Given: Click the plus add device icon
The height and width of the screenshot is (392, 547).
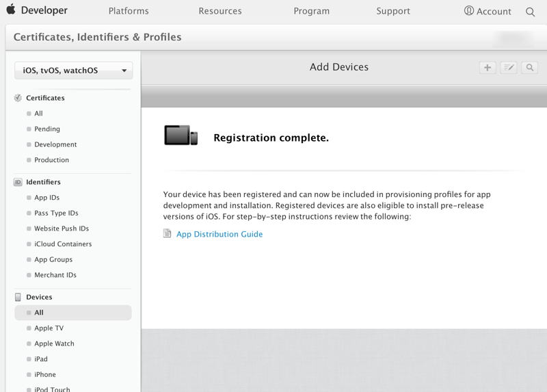Looking at the screenshot, I should tap(488, 68).
